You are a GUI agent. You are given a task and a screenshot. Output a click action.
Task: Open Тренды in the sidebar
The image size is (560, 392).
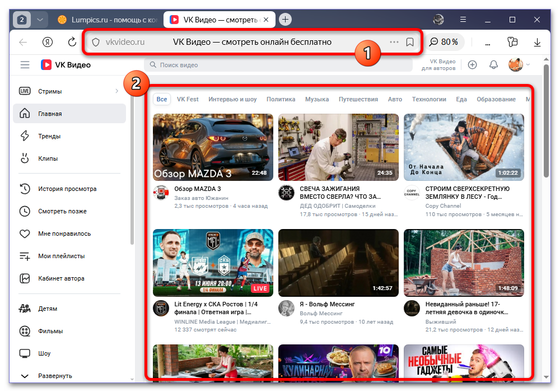(x=69, y=136)
